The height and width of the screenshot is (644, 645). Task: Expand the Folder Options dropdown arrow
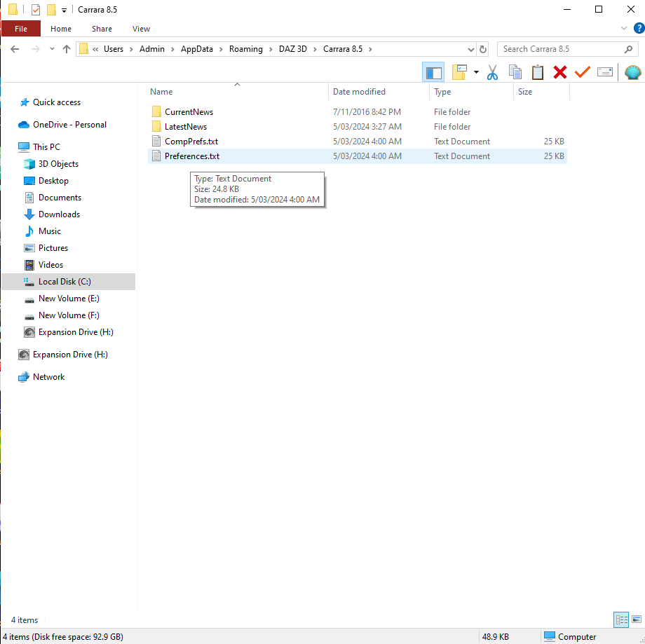pos(476,72)
